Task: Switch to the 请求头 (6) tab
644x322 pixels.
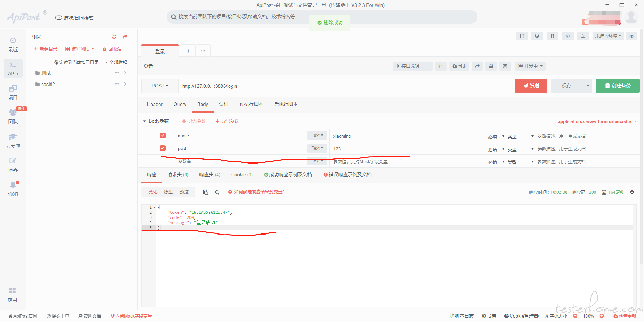Action: click(178, 175)
